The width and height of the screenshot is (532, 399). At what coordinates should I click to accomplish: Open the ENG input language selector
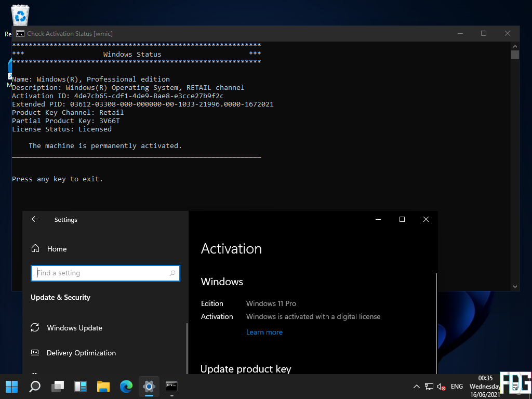tap(457, 387)
